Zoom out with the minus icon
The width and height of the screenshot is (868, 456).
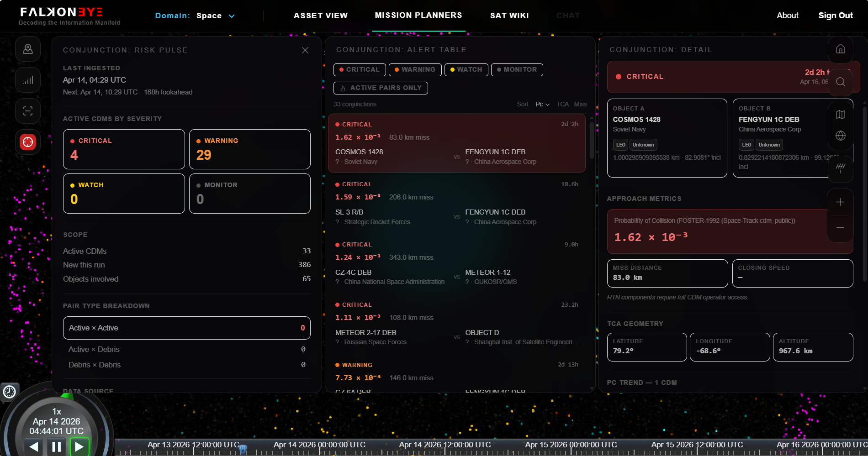click(x=840, y=227)
